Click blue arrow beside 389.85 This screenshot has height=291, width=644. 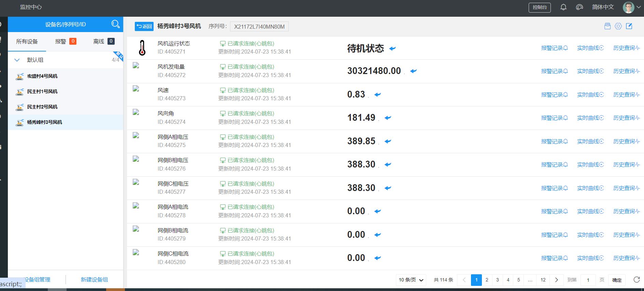tap(388, 141)
